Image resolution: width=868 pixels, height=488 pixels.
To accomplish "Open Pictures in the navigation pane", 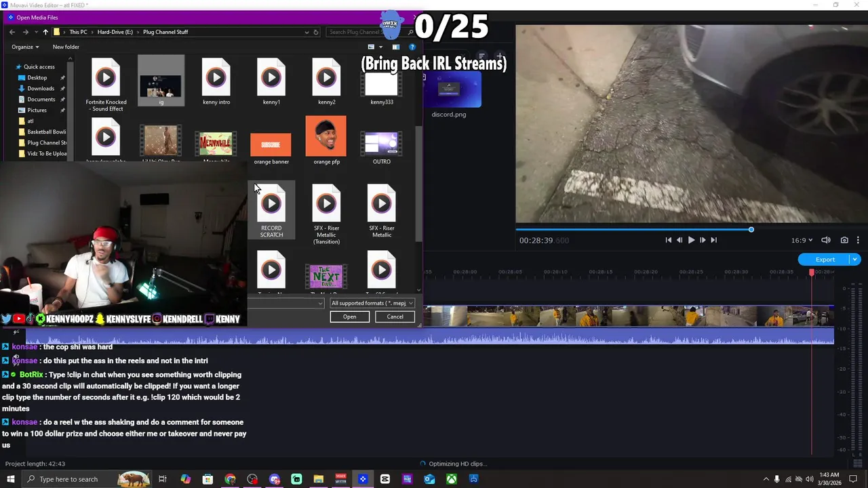I will pos(37,110).
